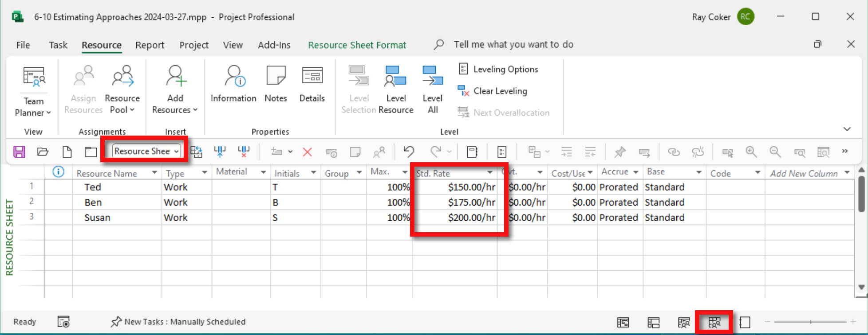
Task: Open Std. Rate column filter dropdown
Action: (x=490, y=173)
